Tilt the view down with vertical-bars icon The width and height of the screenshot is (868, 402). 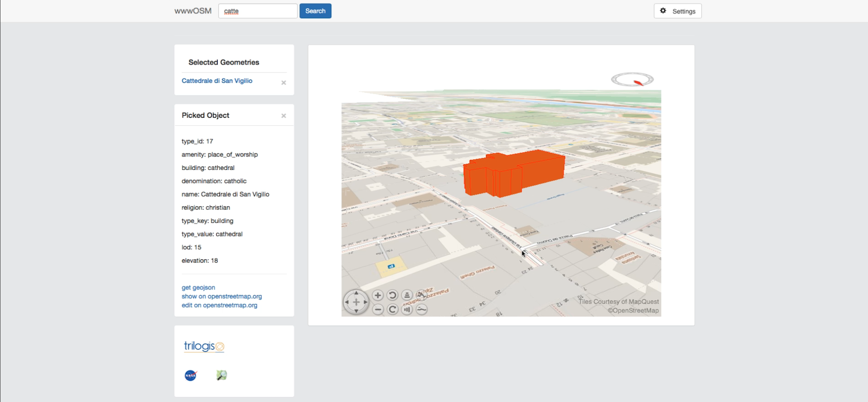click(407, 310)
